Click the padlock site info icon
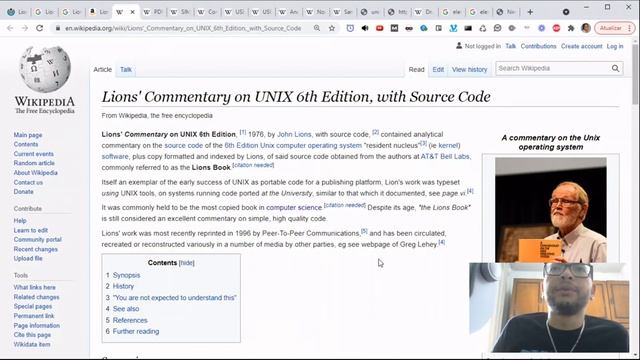The image size is (640, 360). [58, 28]
